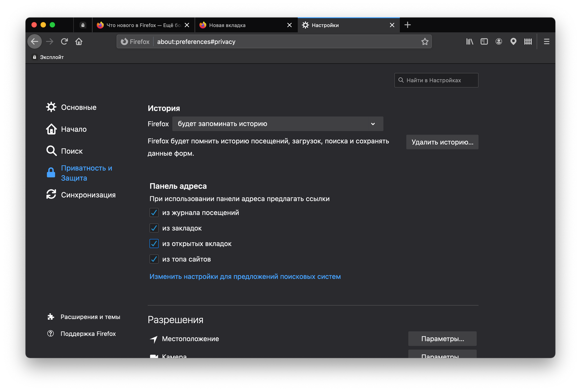Bookmark page with star icon
Viewport: 581px width, 392px height.
point(425,42)
